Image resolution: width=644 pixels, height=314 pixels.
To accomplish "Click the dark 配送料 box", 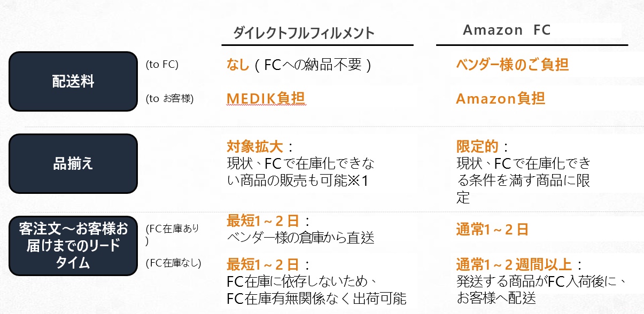I will tap(73, 81).
